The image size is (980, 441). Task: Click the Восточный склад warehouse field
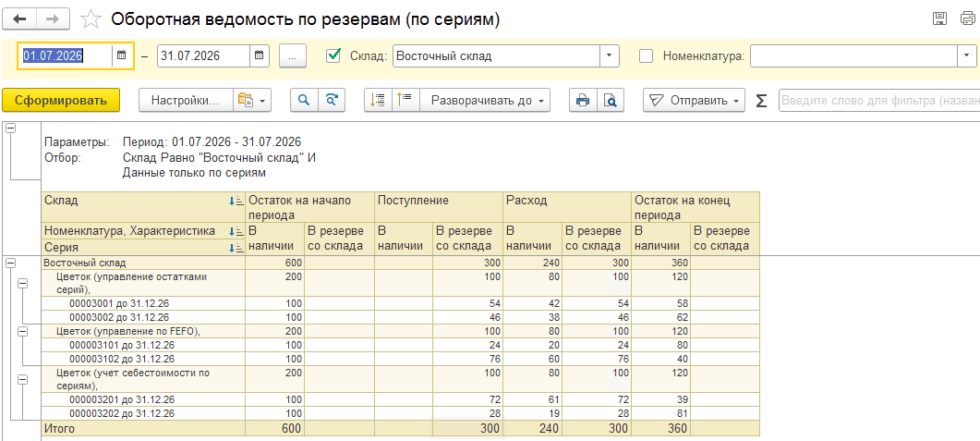point(497,55)
